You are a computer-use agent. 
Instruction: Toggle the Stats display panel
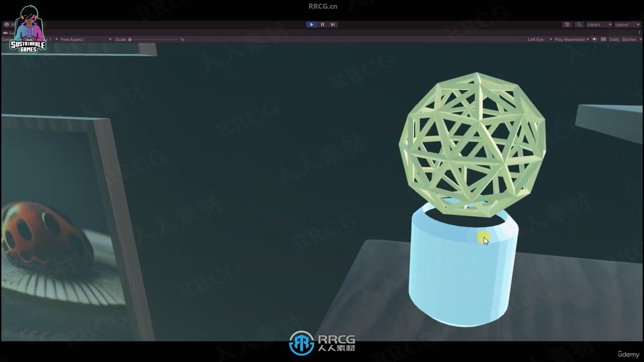[614, 39]
